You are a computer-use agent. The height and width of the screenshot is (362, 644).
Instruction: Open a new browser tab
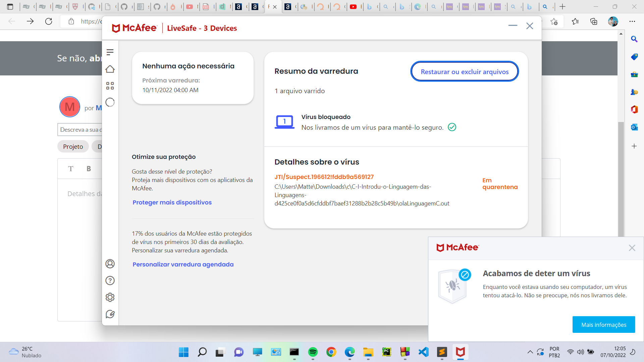coord(562,7)
